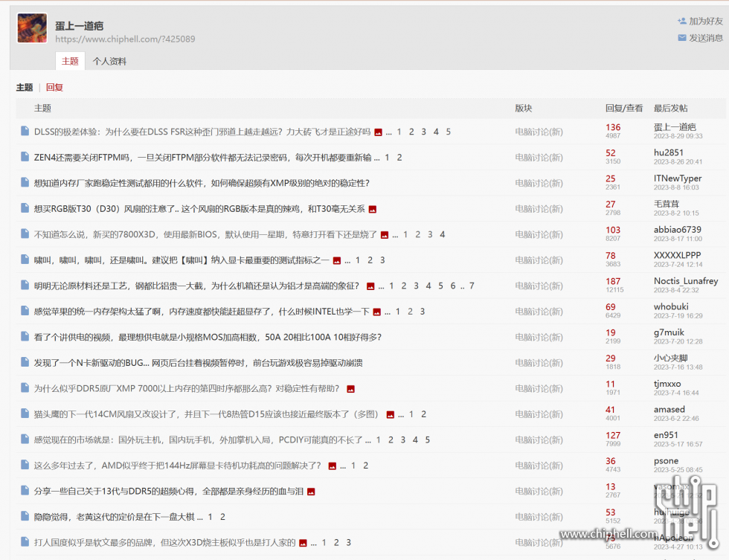The image size is (729, 560).
Task: Click the image icon on 啸叫 thread
Action: click(337, 261)
